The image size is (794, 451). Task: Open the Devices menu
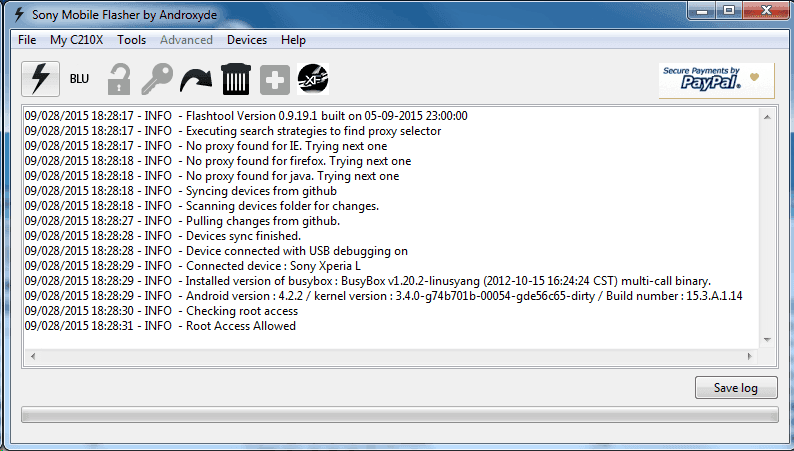tap(247, 40)
